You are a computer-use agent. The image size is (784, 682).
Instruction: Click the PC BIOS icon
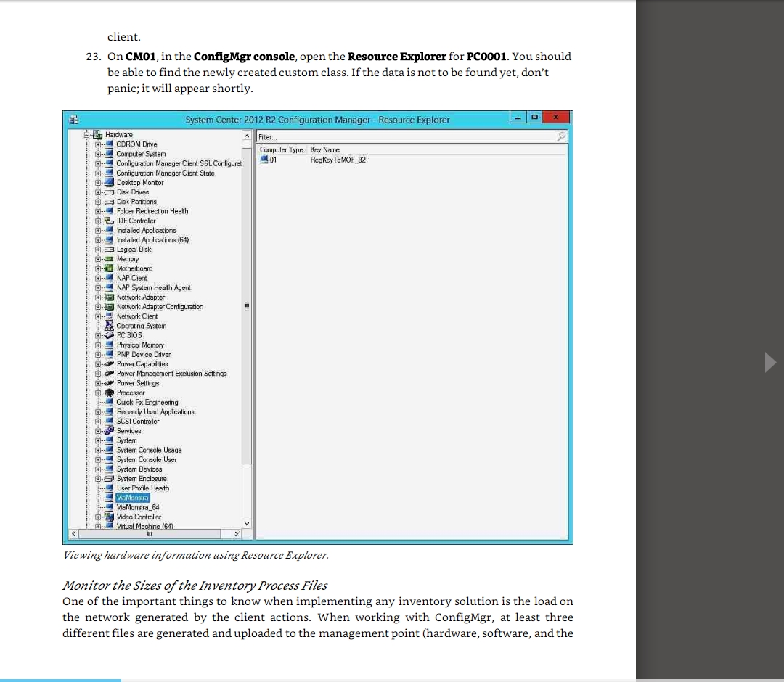tap(110, 335)
